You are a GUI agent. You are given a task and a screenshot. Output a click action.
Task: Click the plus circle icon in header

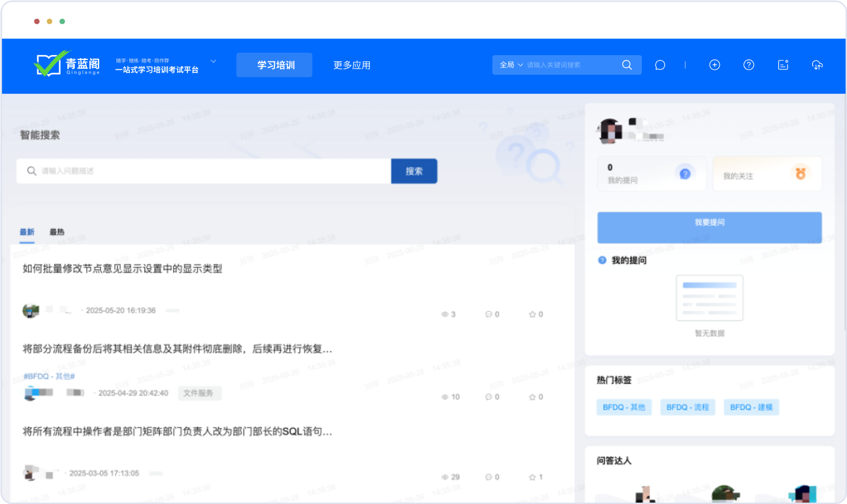pos(714,65)
